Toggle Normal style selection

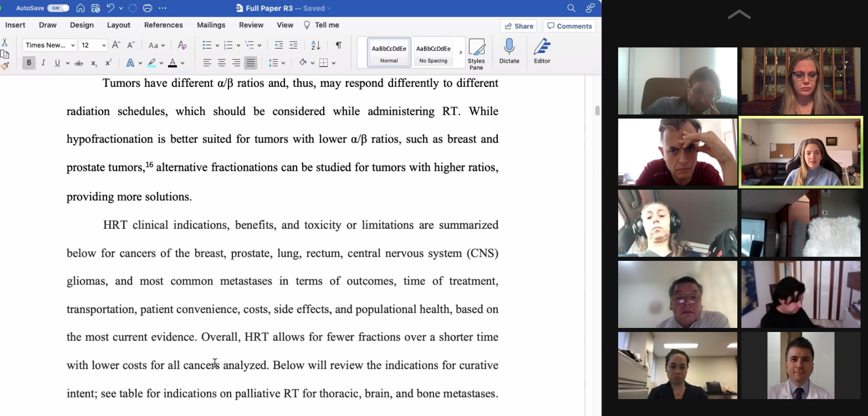tap(388, 53)
